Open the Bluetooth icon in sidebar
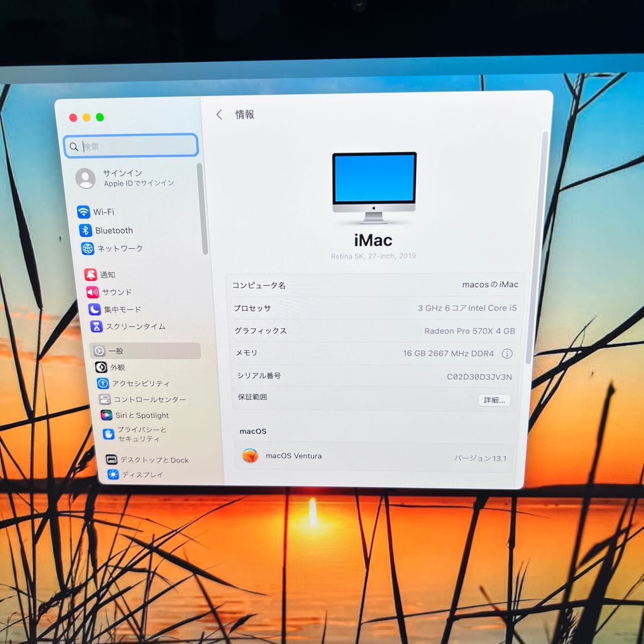This screenshot has width=644, height=644. click(x=85, y=230)
